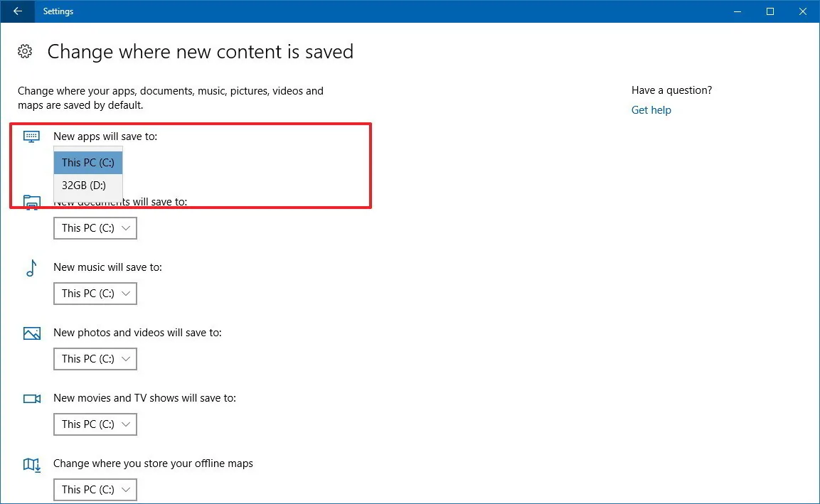Click the video camera icon for movies
Image resolution: width=820 pixels, height=504 pixels.
(31, 399)
